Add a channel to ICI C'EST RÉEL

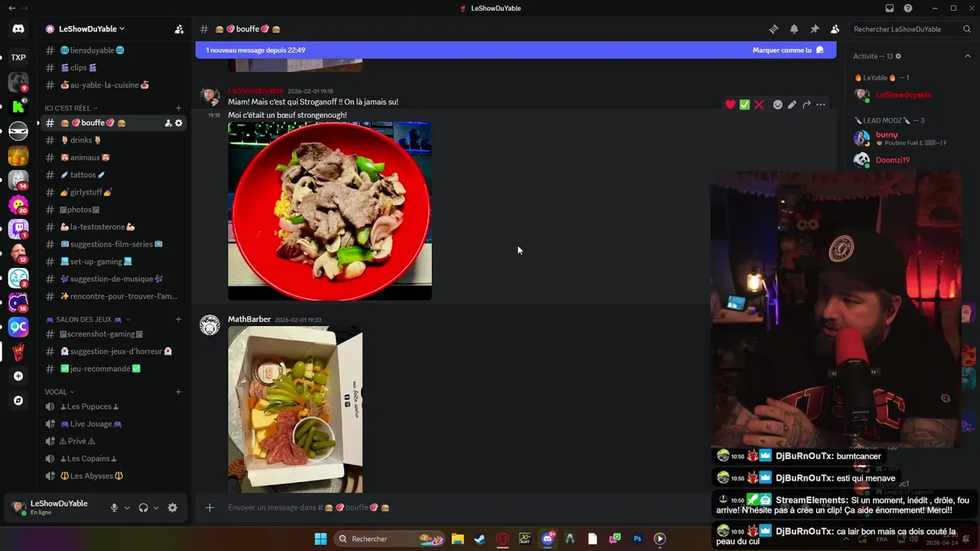(178, 108)
